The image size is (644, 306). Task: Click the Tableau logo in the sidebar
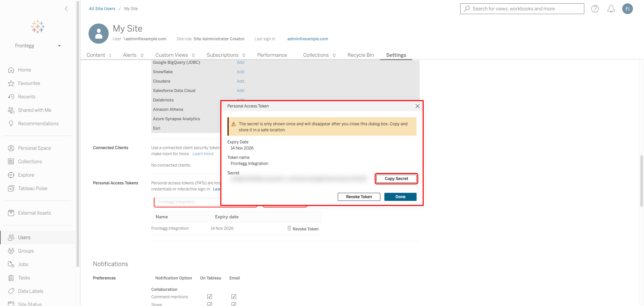pos(38,27)
